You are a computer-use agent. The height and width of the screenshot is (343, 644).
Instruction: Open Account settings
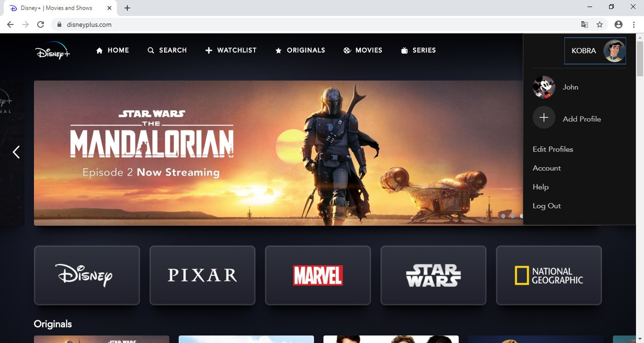coord(547,168)
